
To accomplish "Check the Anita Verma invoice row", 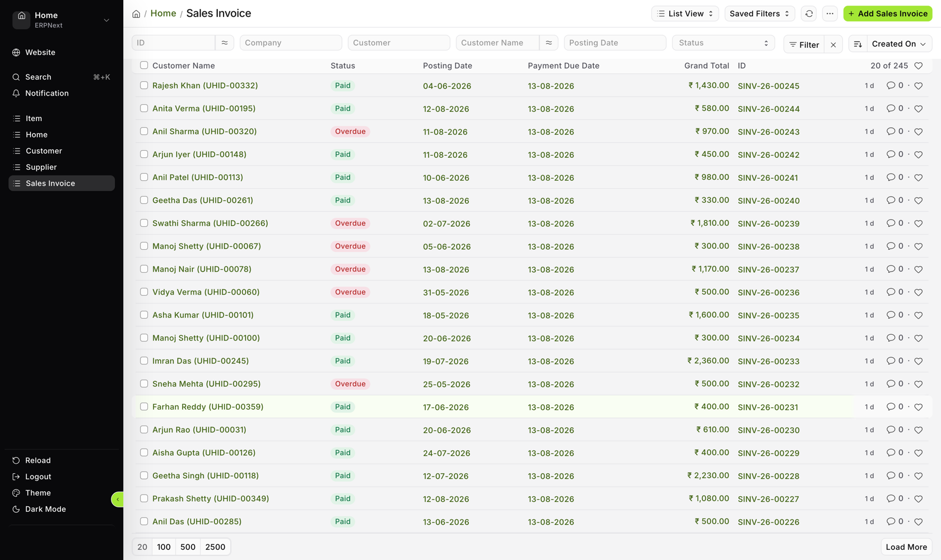I will click(x=144, y=109).
